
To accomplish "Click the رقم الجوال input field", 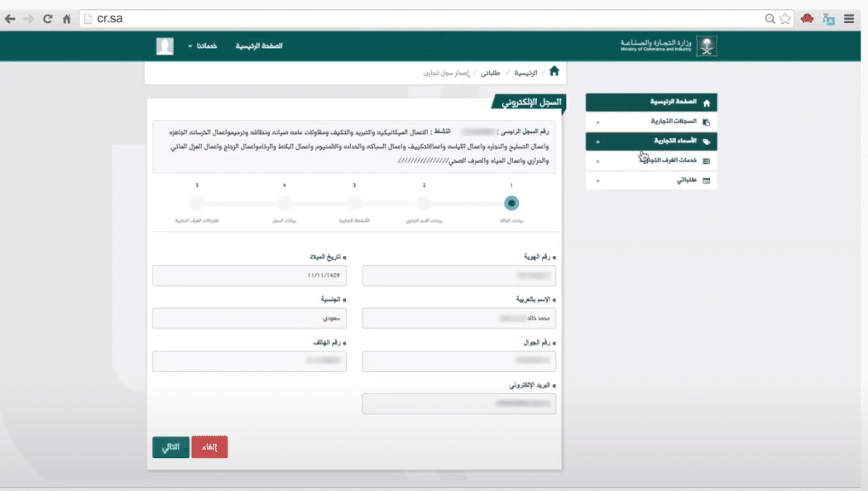I will pos(459,361).
